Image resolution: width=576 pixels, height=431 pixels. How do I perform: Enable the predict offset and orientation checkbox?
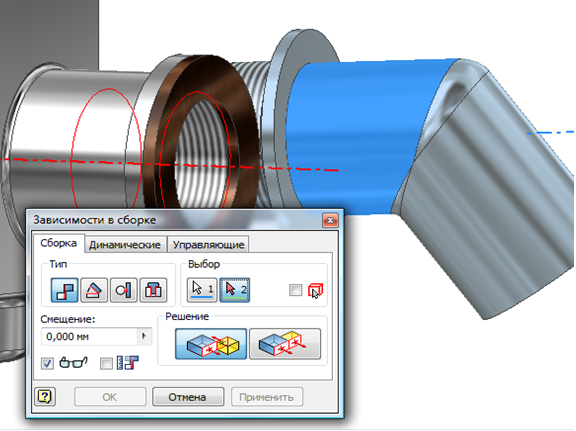tap(106, 364)
